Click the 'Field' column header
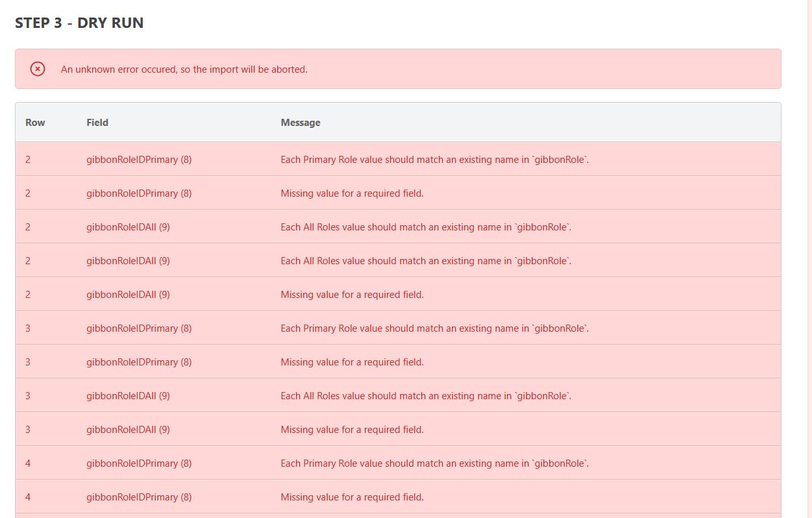Screen dimensions: 812x518 click(97, 122)
